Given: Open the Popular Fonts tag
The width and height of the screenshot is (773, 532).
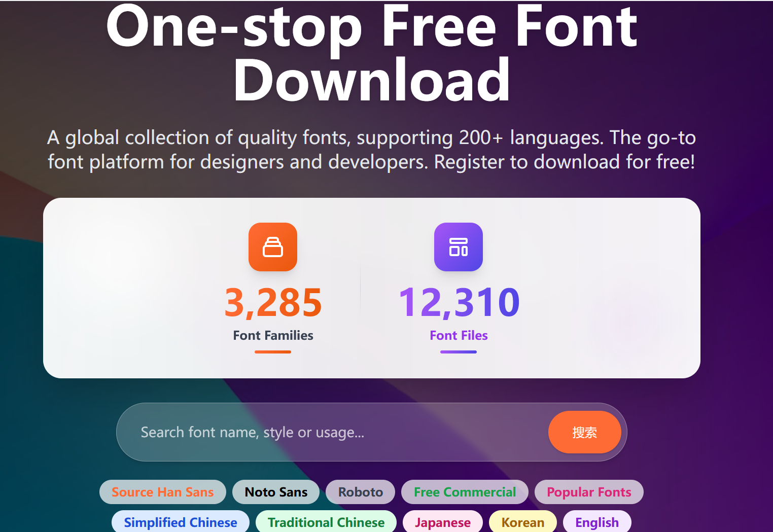Looking at the screenshot, I should tap(589, 492).
